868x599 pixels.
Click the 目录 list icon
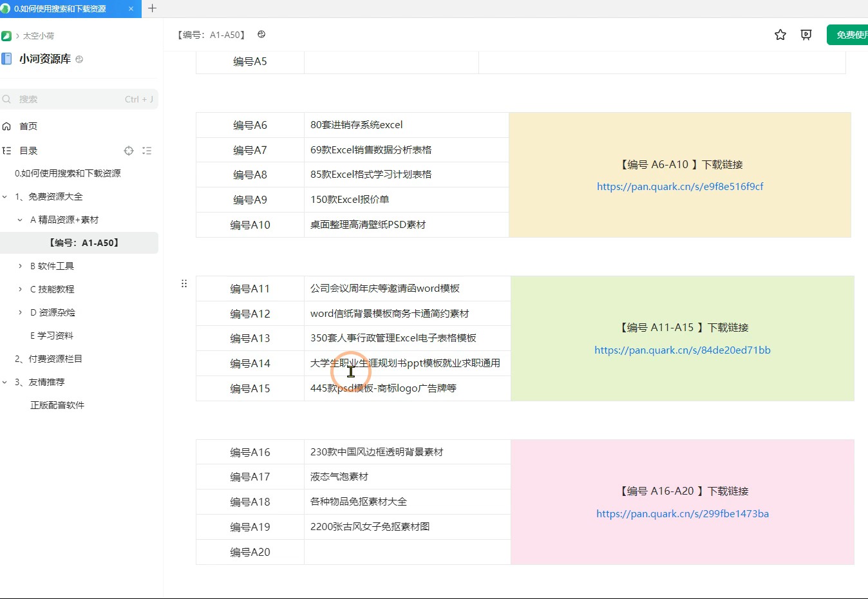tap(6, 151)
